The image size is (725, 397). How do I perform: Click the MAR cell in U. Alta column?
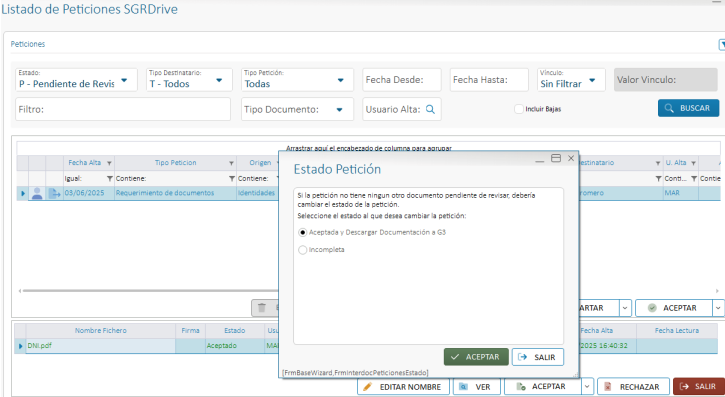pyautogui.click(x=681, y=193)
